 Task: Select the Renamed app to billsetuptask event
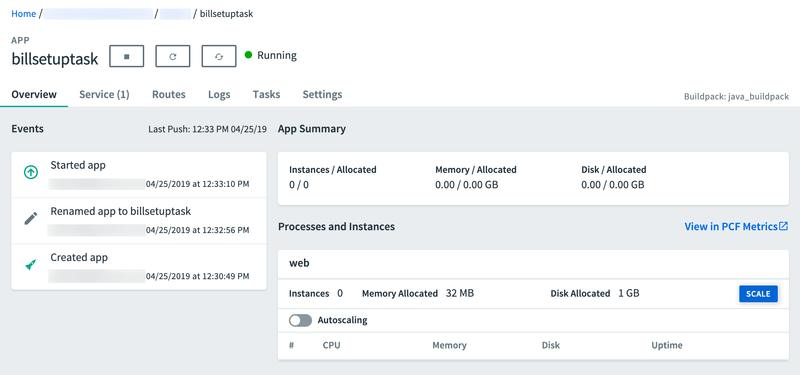[139, 220]
